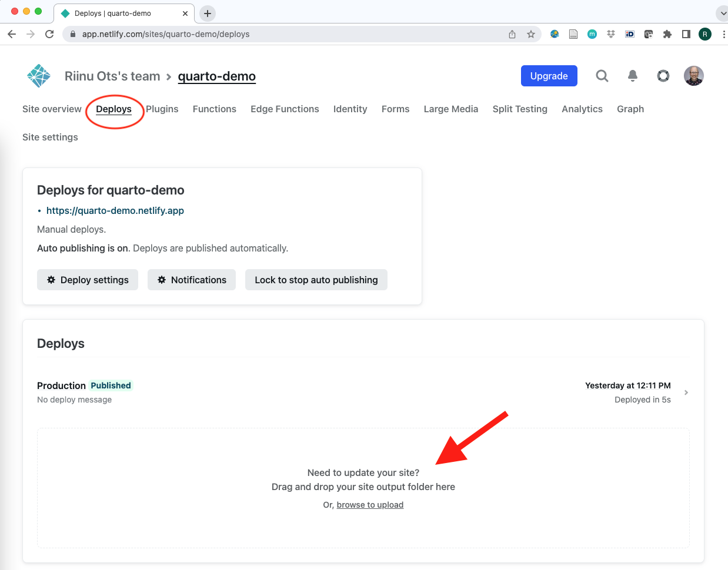This screenshot has width=728, height=570.
Task: Open the Graph tab
Action: 630,109
